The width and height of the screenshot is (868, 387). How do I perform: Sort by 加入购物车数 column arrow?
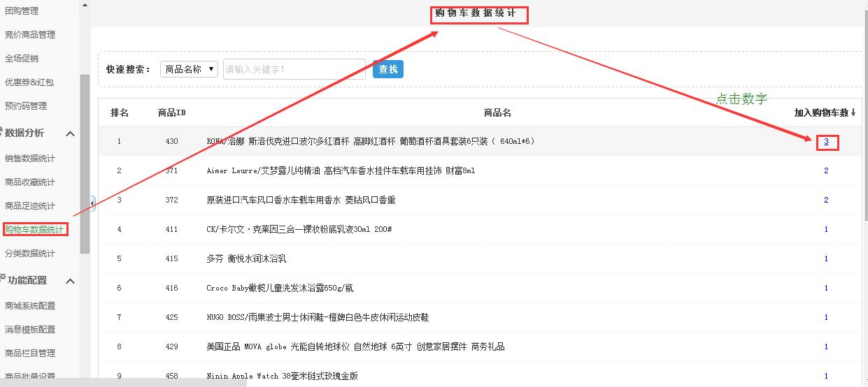pyautogui.click(x=853, y=112)
